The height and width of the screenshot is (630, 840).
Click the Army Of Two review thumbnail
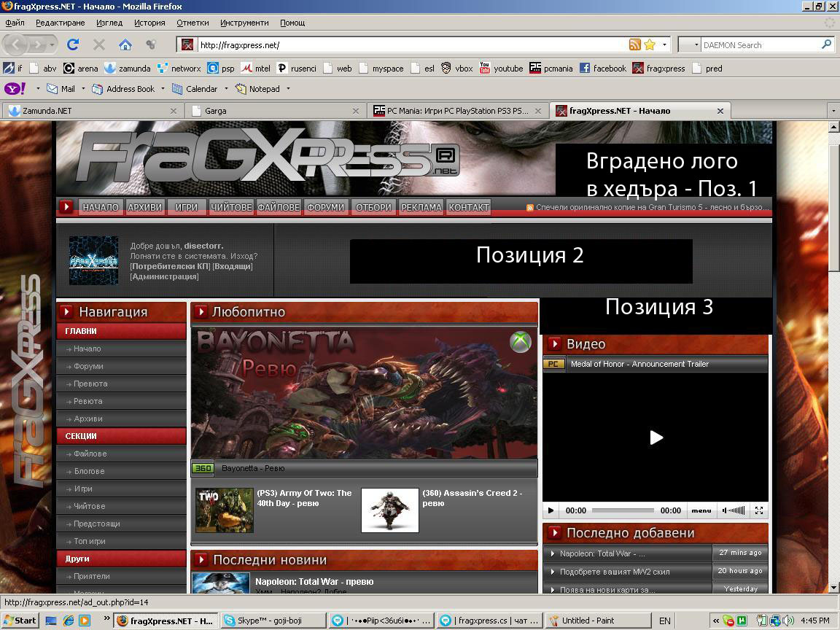point(224,510)
